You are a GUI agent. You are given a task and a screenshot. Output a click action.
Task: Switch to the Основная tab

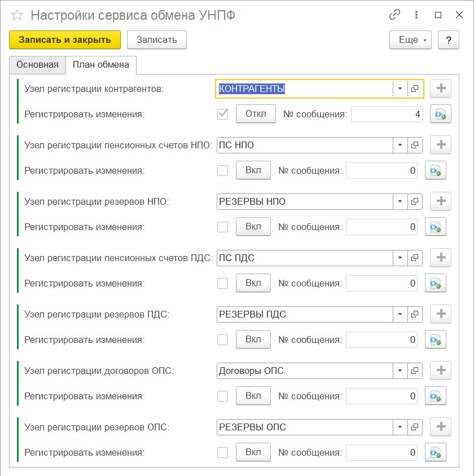coord(37,65)
